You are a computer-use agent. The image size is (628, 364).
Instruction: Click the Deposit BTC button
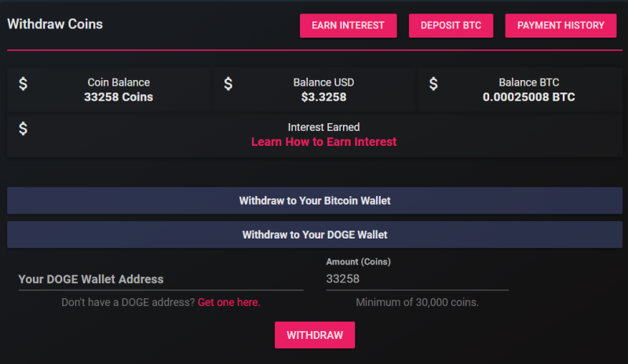click(451, 26)
